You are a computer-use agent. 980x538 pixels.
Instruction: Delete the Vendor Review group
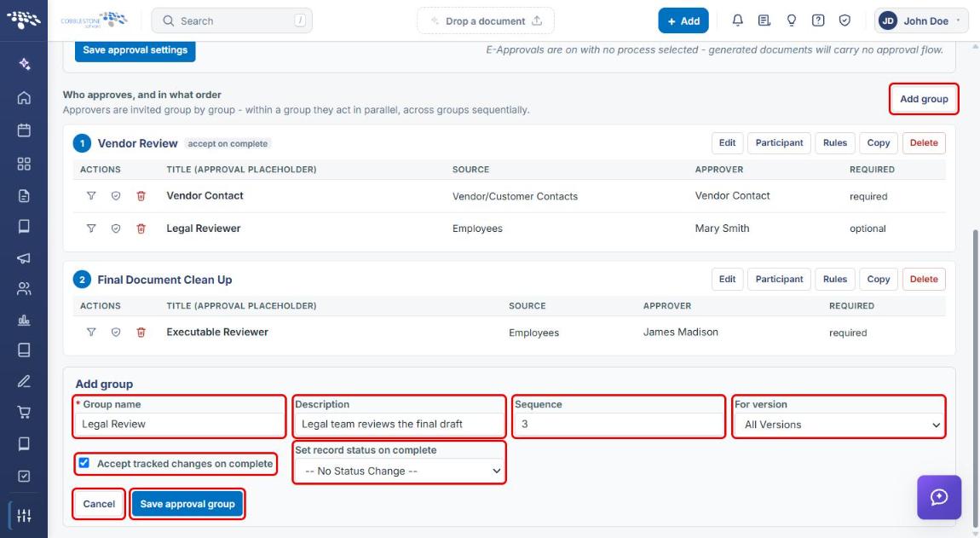point(924,142)
